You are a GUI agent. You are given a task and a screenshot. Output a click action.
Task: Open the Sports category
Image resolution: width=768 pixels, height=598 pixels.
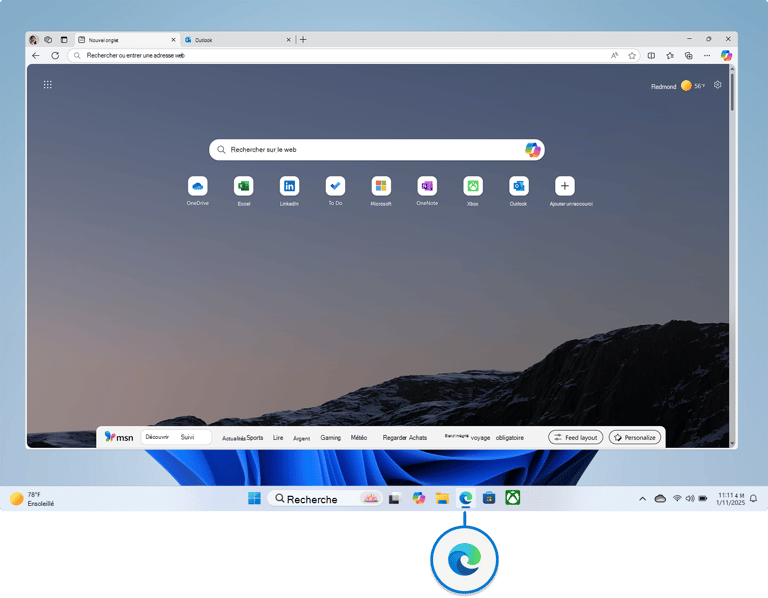[255, 437]
